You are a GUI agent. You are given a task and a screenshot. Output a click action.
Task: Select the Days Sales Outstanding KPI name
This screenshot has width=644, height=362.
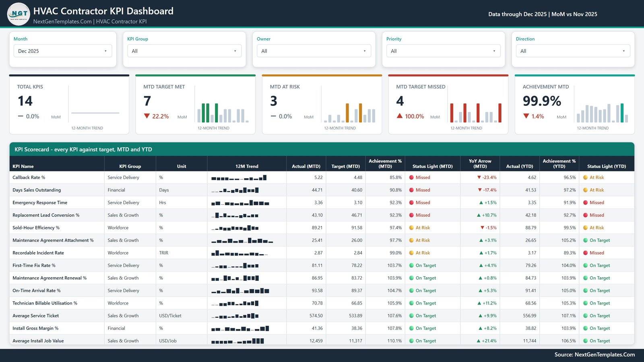(x=37, y=190)
